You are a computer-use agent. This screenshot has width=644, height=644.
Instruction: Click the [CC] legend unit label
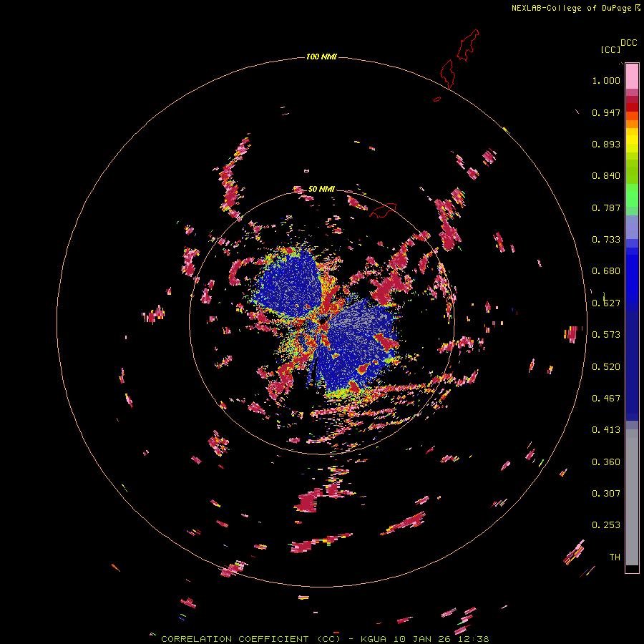(610, 49)
